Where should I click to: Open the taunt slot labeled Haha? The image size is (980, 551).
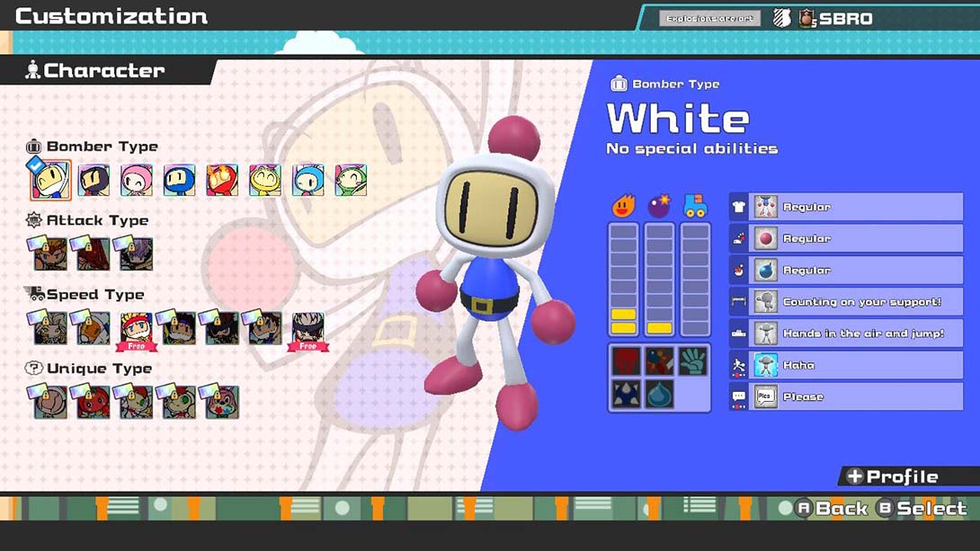pos(845,365)
